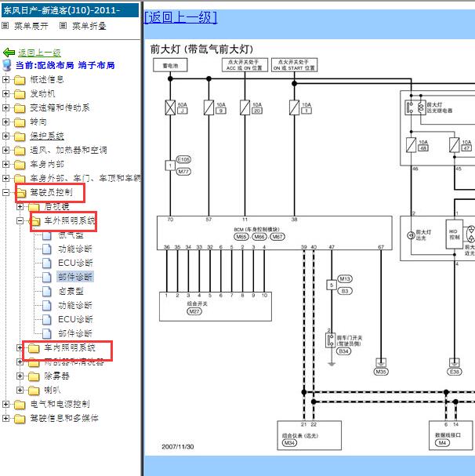Click the 菜单折叠 label
This screenshot has width=475, height=476.
[x=89, y=26]
